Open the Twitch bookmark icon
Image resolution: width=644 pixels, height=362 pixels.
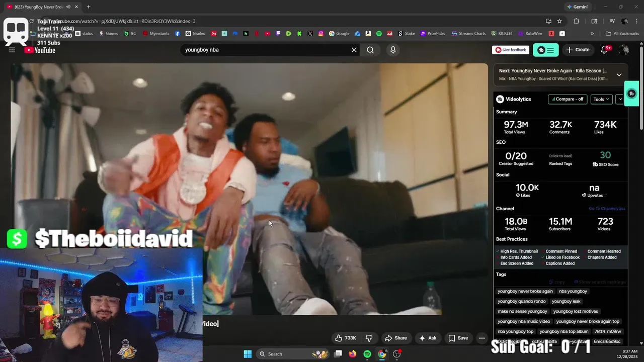tap(278, 34)
